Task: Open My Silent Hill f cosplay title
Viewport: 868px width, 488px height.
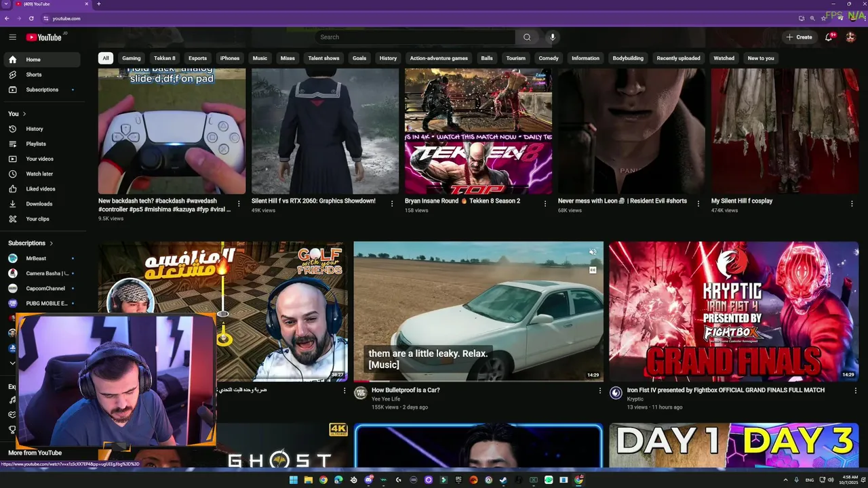Action: click(x=742, y=201)
